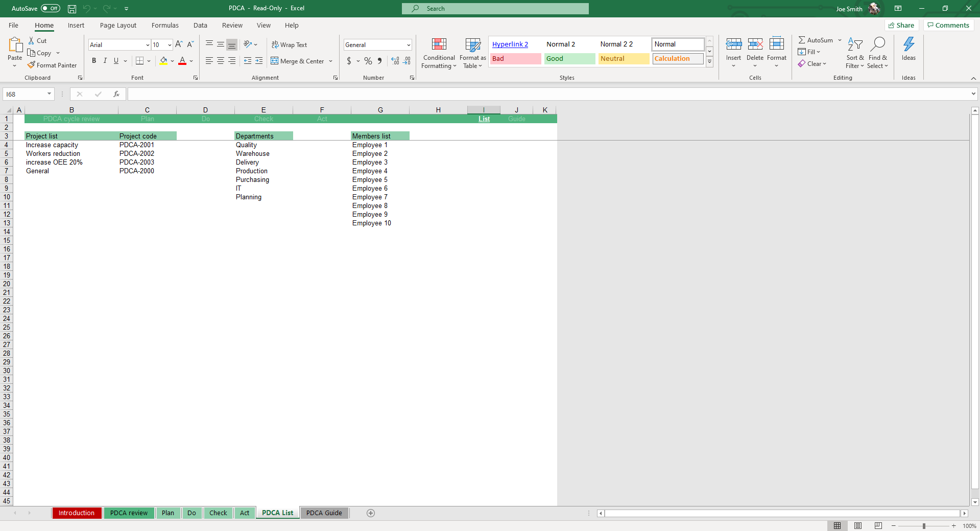Apply Comma Style format
This screenshot has width=980, height=531.
379,61
